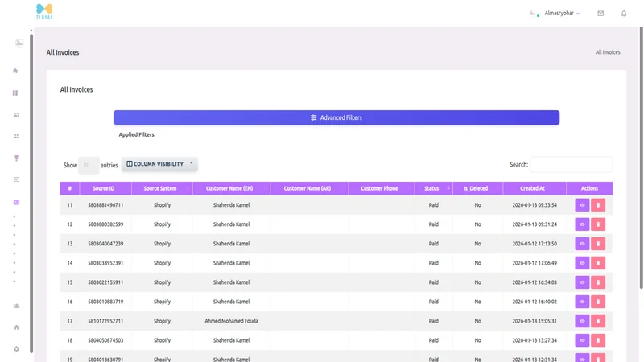The image size is (644, 362).
Task: View invoice 5803033952391 with eye icon
Action: tap(582, 263)
